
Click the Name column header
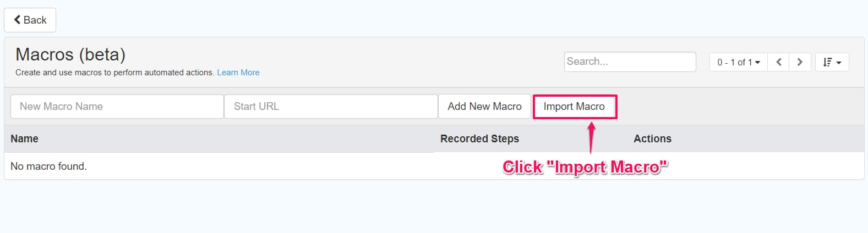point(25,138)
